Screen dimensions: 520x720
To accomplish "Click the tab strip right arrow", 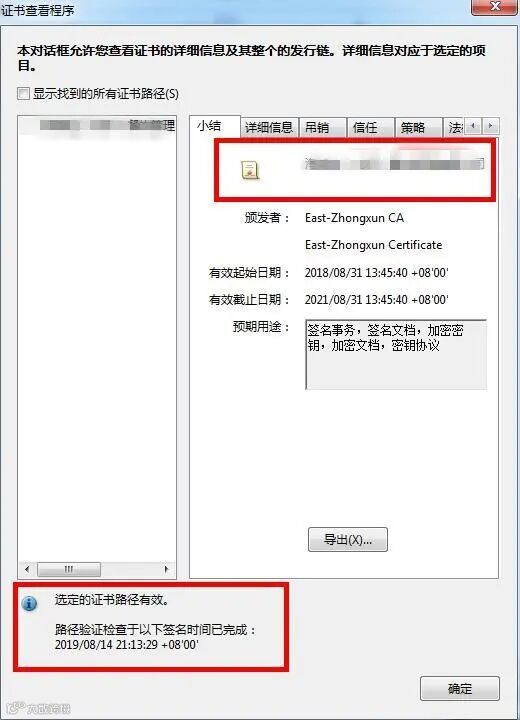I will click(491, 126).
